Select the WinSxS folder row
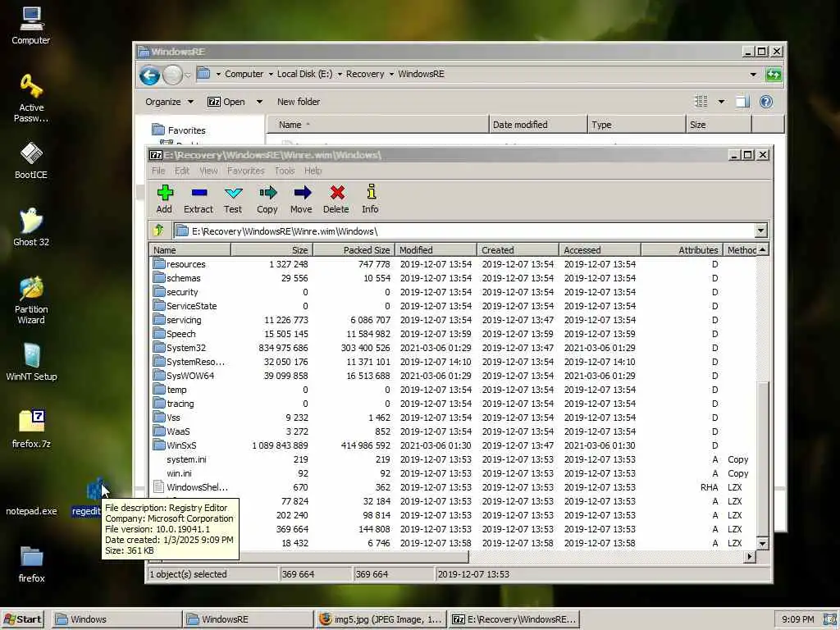This screenshot has height=630, width=840. pyautogui.click(x=453, y=445)
